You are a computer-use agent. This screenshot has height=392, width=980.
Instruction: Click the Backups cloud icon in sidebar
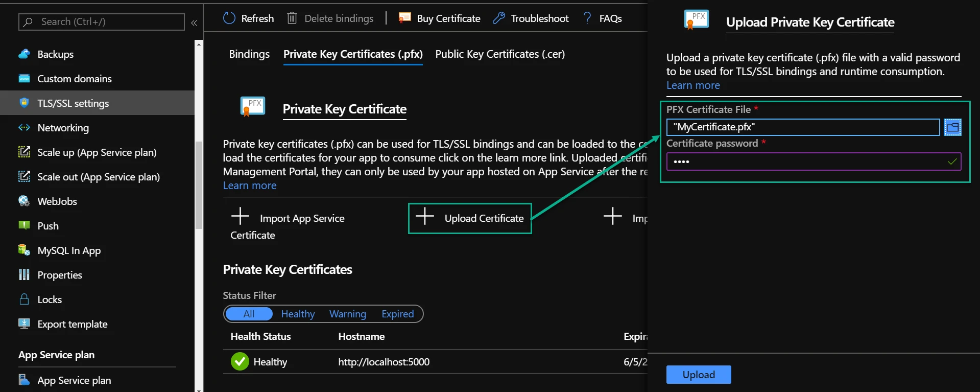[24, 54]
